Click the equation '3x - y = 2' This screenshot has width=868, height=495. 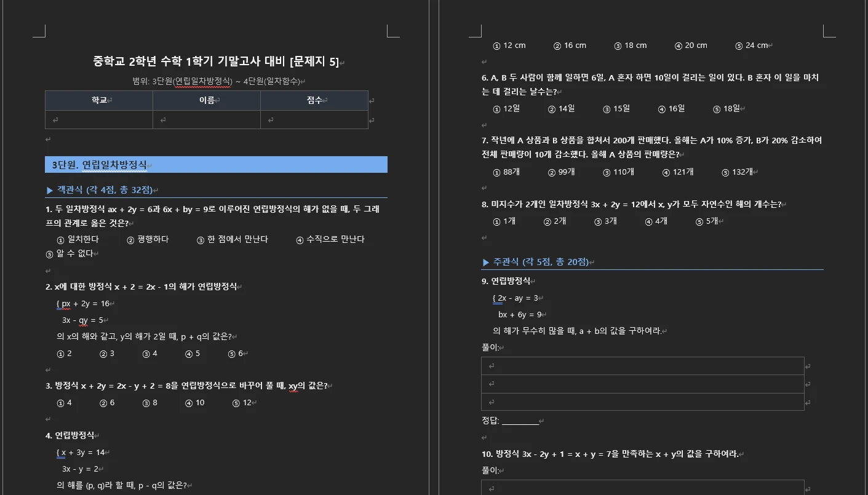point(80,469)
